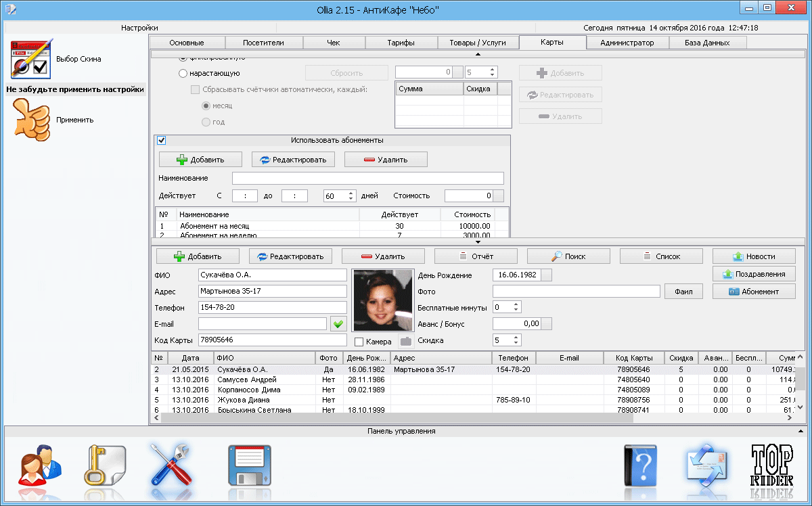The height and width of the screenshot is (506, 812).
Task: Enable the Камера checkbox
Action: 359,342
